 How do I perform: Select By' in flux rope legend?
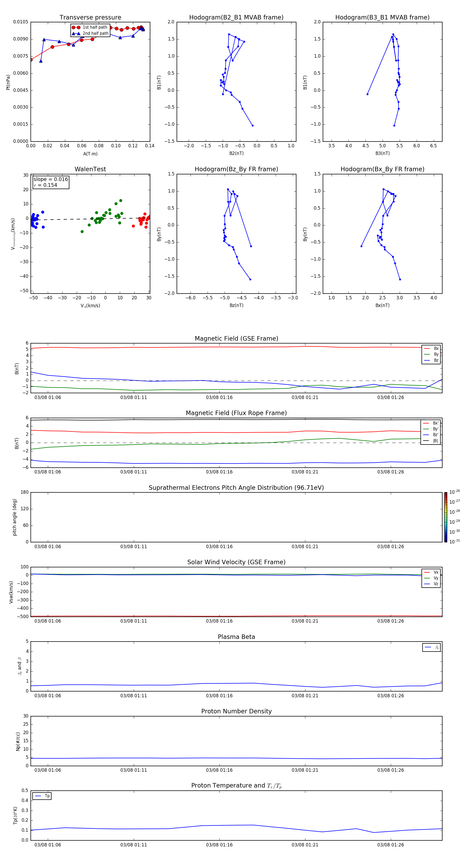pos(431,429)
